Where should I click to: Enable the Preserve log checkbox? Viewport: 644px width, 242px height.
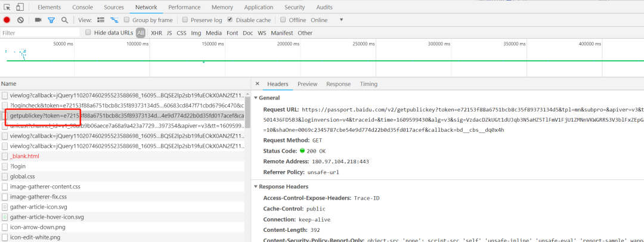[x=185, y=20]
